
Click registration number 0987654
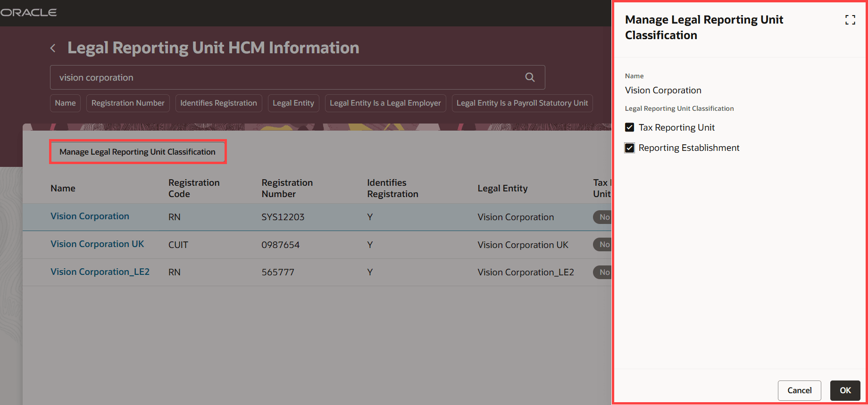(x=281, y=245)
